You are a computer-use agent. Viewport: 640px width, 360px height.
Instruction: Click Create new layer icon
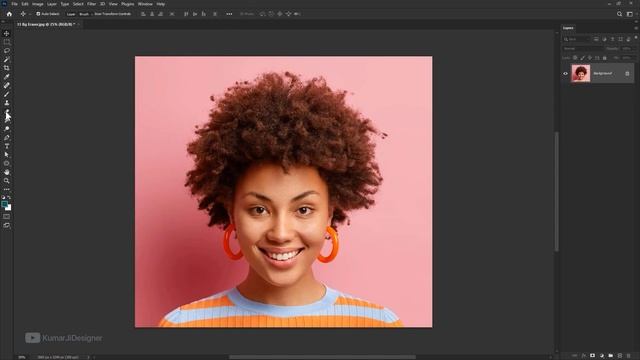coord(620,356)
